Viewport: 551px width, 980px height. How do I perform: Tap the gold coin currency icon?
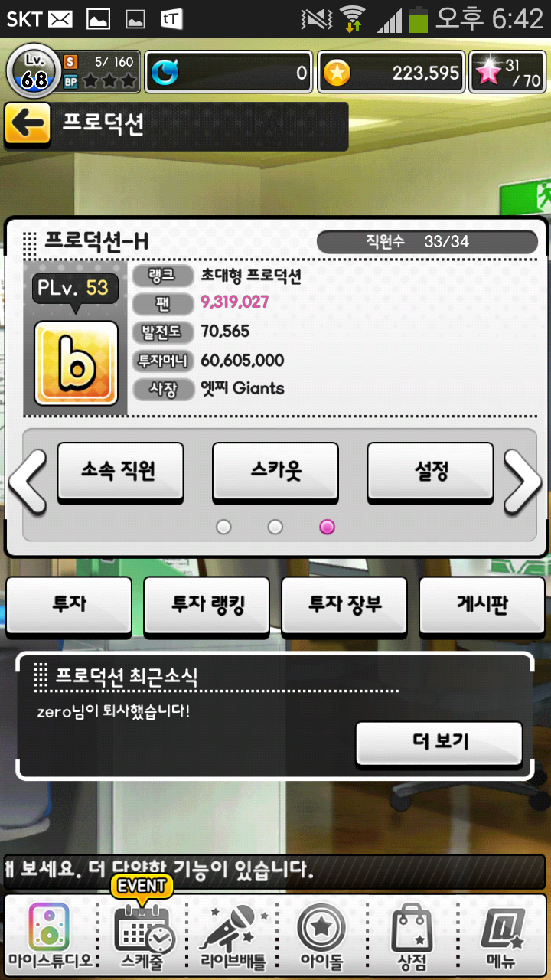click(x=336, y=73)
